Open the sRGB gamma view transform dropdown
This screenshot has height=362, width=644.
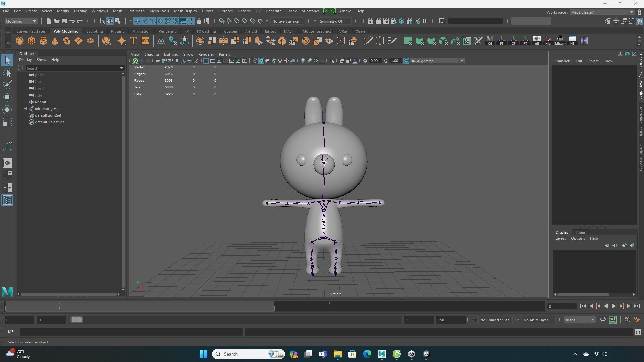coord(437,61)
